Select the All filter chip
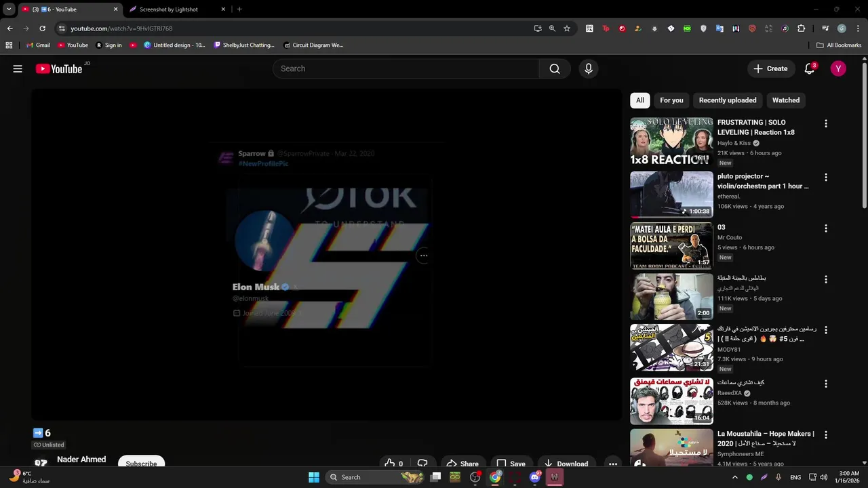This screenshot has width=868, height=488. (x=639, y=100)
